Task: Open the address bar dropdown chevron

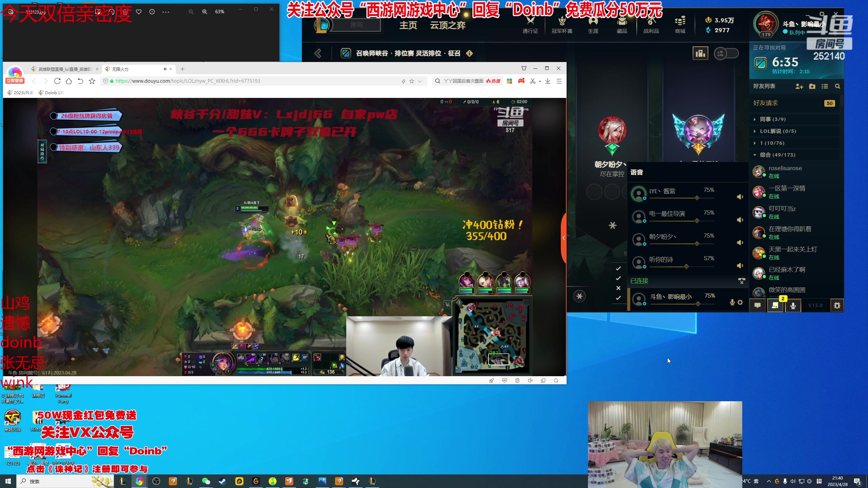Action: [420, 81]
